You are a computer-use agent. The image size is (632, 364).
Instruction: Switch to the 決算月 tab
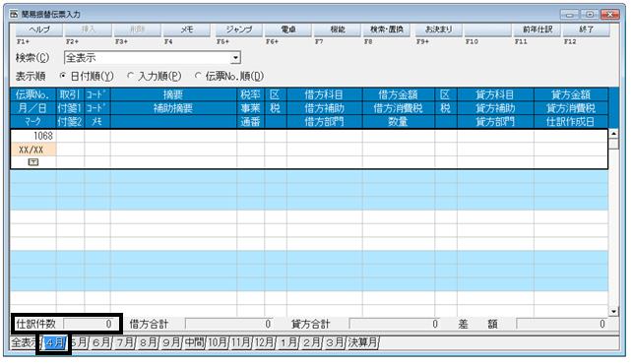[x=362, y=343]
